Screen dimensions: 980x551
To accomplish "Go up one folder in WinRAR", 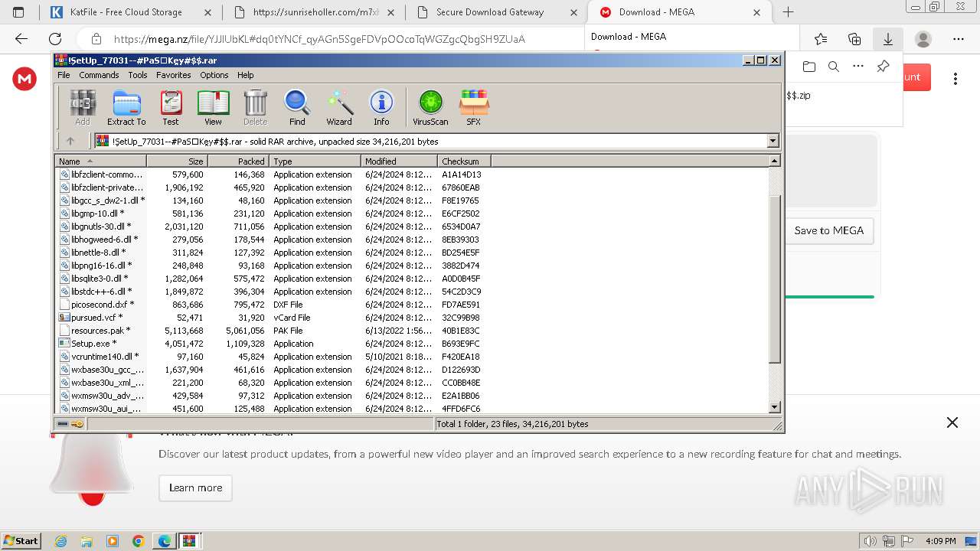I will (x=70, y=141).
